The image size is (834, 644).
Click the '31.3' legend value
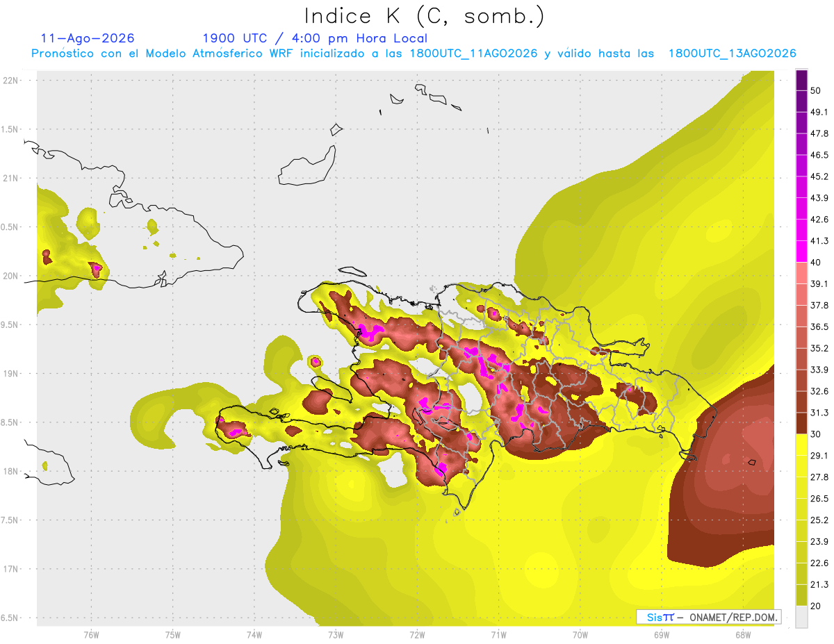[819, 413]
